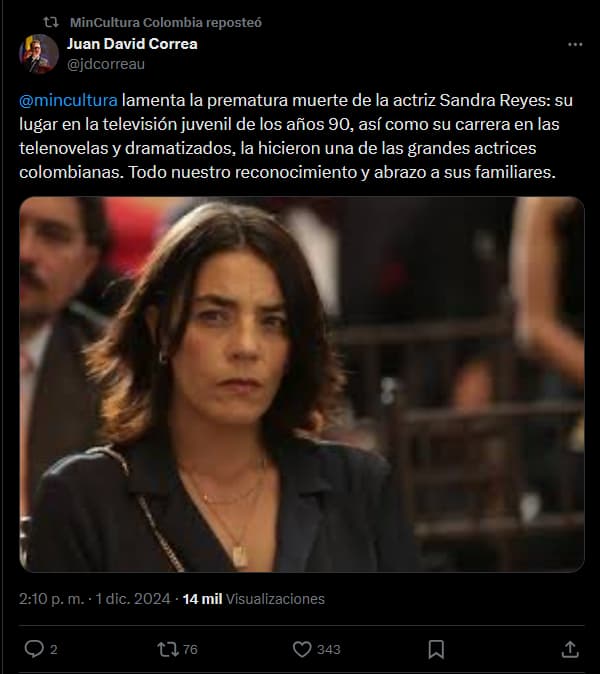
Task: Click the tweet text mentioning Sandra Reyes
Action: coord(296,136)
